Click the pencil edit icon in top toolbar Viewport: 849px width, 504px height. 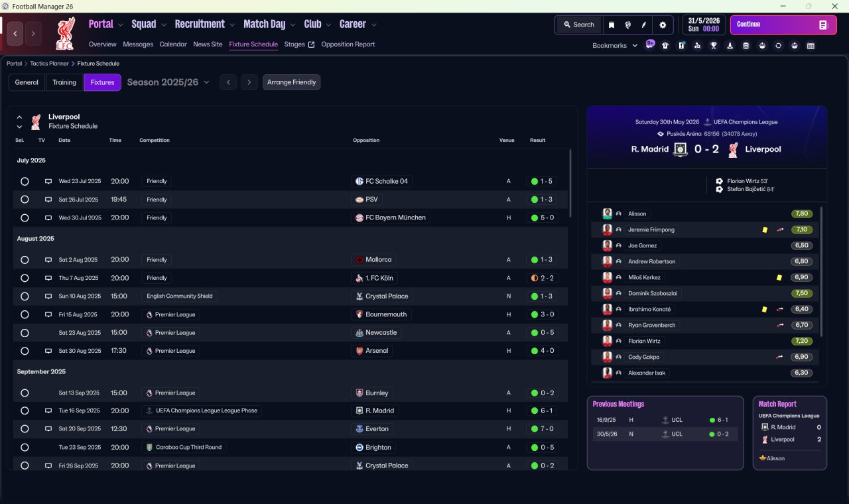(643, 25)
